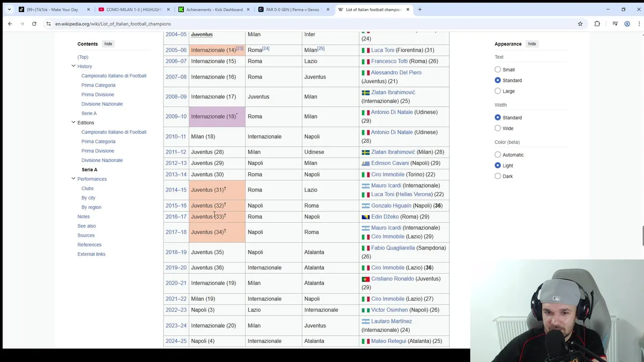
Task: Select Dark color mode
Action: 498,176
